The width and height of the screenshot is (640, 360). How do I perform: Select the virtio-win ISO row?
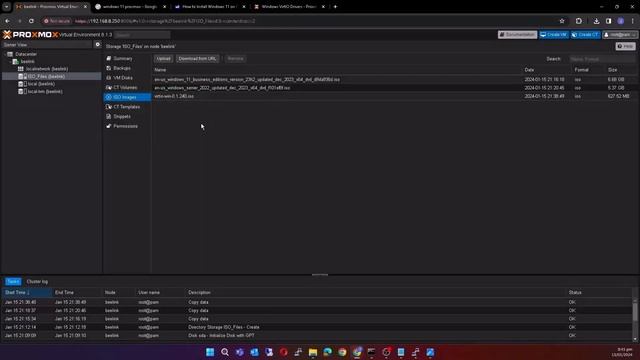tap(394, 96)
